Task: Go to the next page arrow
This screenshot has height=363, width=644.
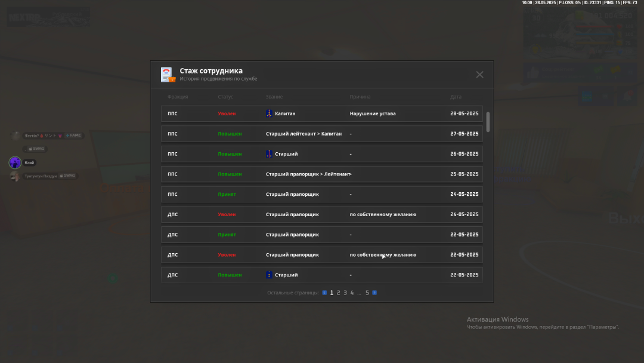Action: click(374, 293)
